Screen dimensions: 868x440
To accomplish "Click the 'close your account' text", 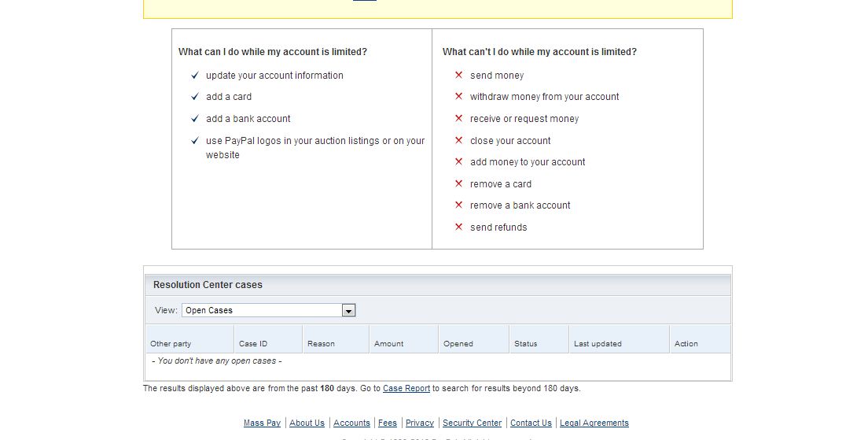I will click(x=510, y=141).
